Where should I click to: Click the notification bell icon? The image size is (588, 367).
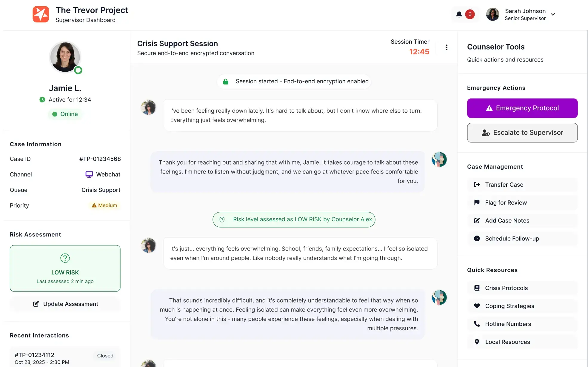pyautogui.click(x=459, y=14)
